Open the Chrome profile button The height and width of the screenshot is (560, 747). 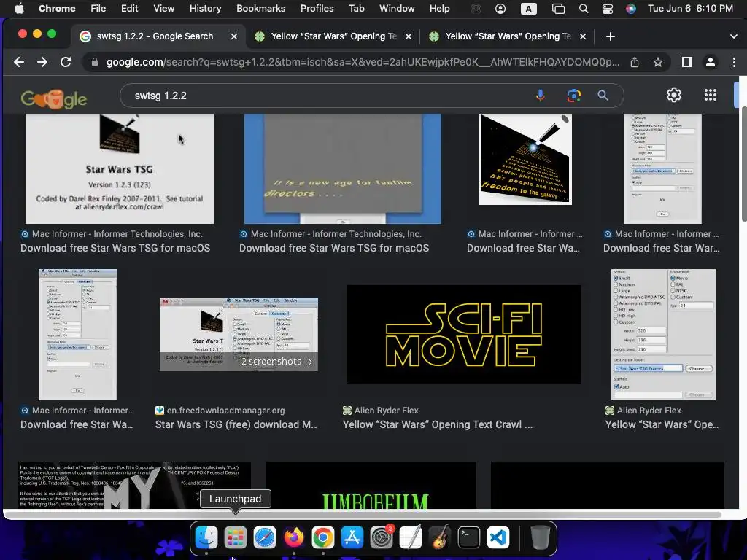(x=710, y=62)
